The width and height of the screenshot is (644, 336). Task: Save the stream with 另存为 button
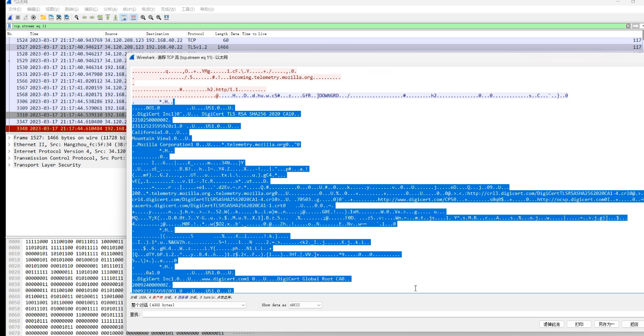[606, 323]
